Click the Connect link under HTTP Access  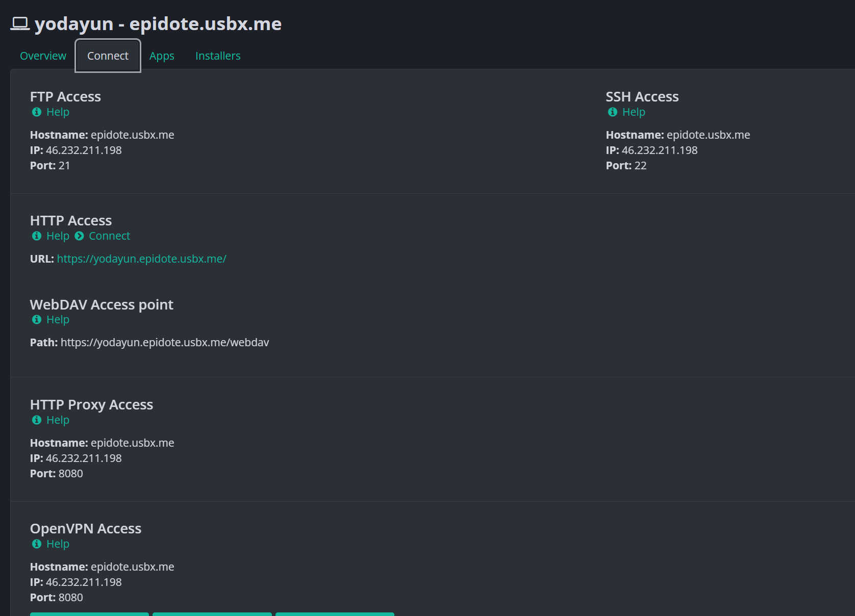click(109, 236)
